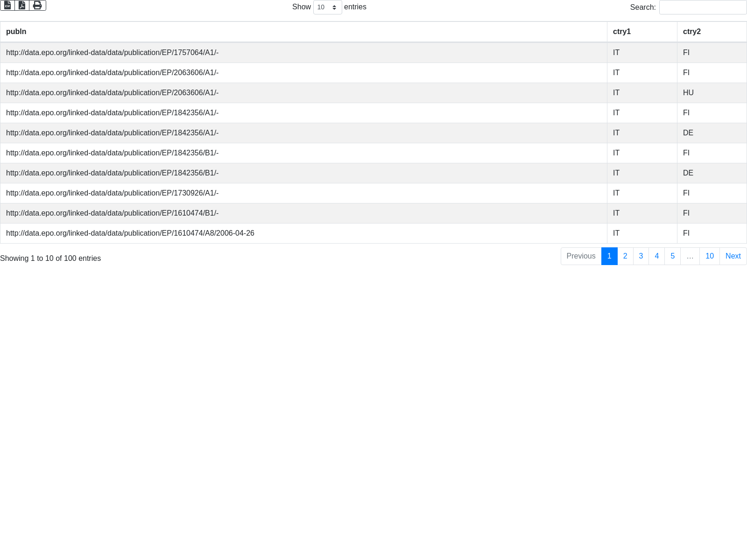Go to pagination page 3
The width and height of the screenshot is (747, 560).
(x=641, y=256)
